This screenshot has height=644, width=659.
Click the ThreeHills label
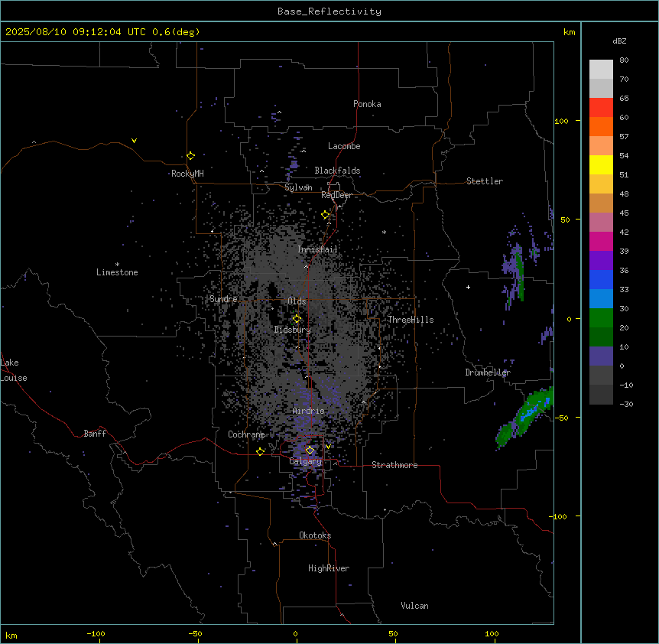[x=411, y=320]
